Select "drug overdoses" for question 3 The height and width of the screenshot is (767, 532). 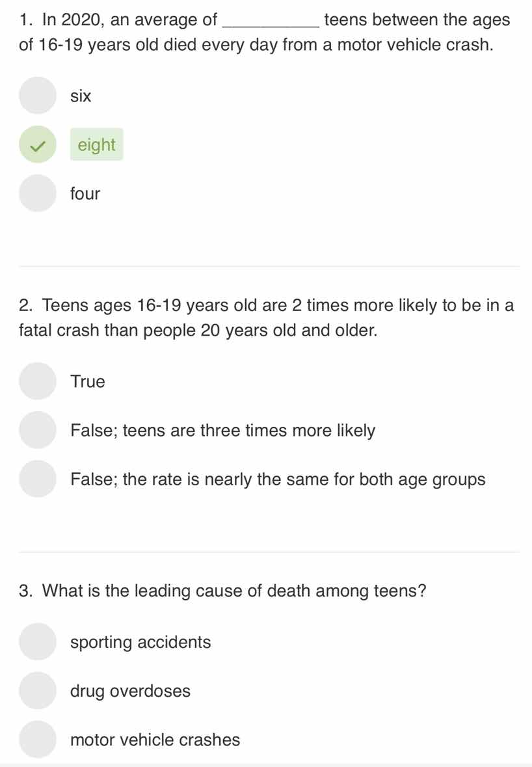tap(37, 690)
